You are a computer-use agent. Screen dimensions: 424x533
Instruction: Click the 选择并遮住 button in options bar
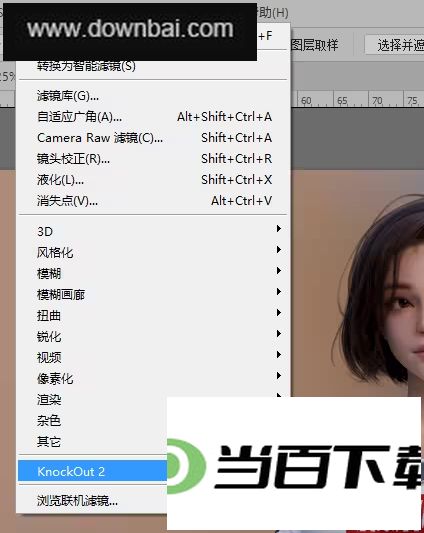click(394, 45)
